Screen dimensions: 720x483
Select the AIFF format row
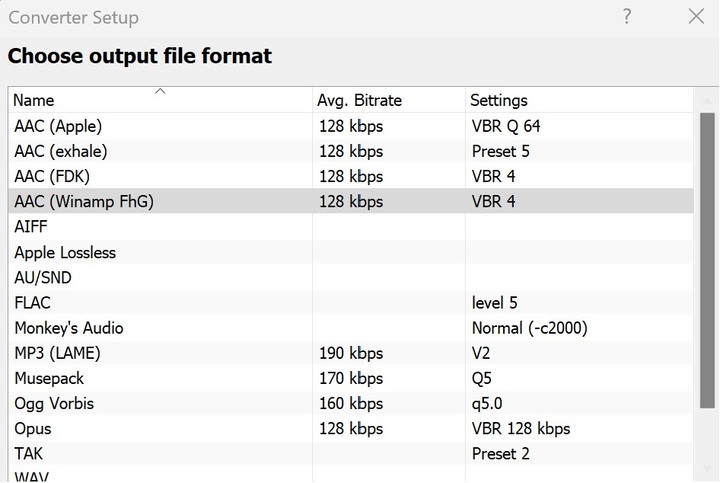click(351, 226)
